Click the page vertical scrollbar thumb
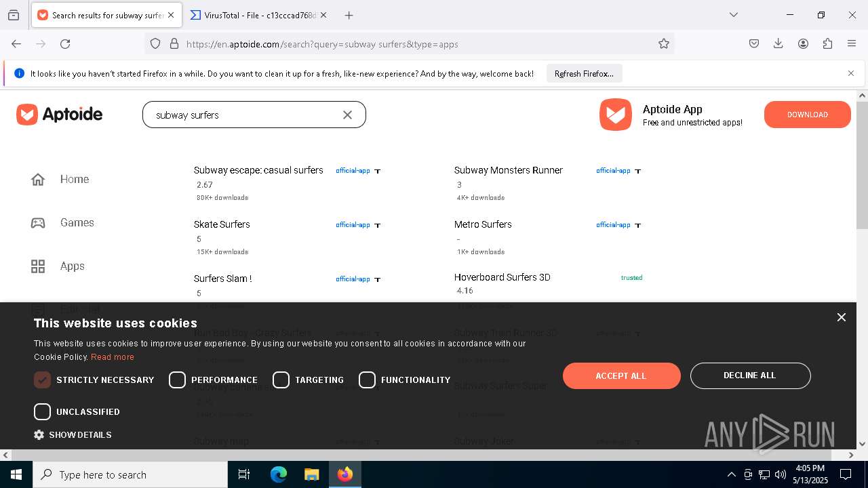Viewport: 868px width, 488px height. (x=862, y=165)
